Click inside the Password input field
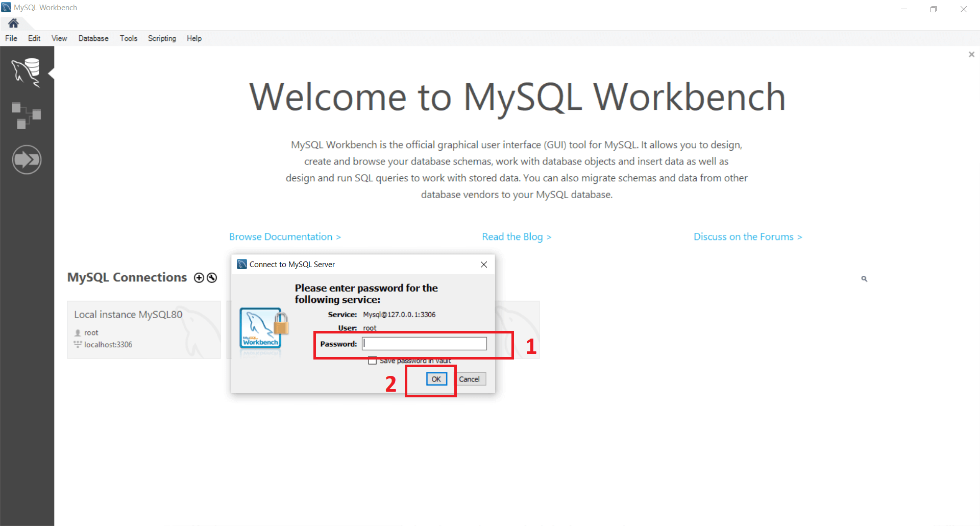The height and width of the screenshot is (526, 980). coord(424,343)
